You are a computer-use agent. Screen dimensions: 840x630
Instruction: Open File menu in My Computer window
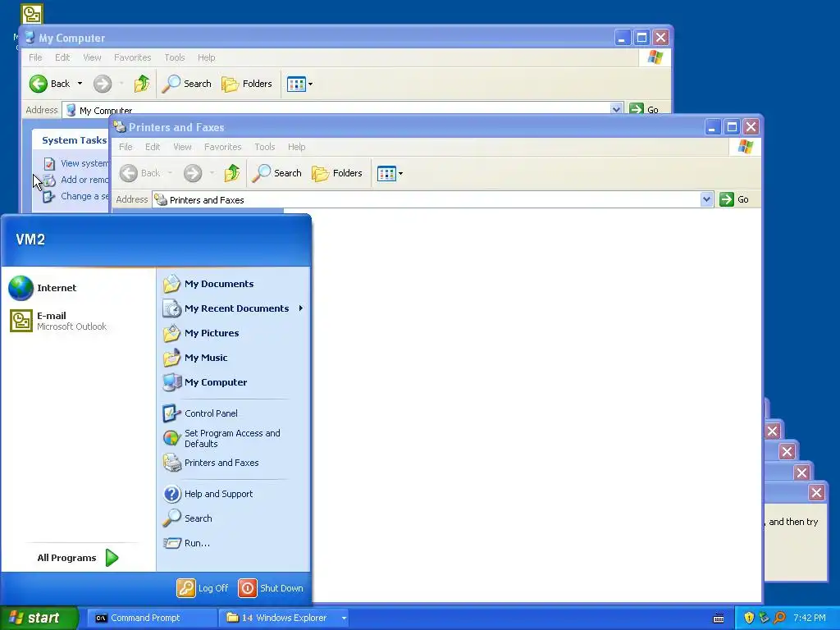tap(35, 57)
